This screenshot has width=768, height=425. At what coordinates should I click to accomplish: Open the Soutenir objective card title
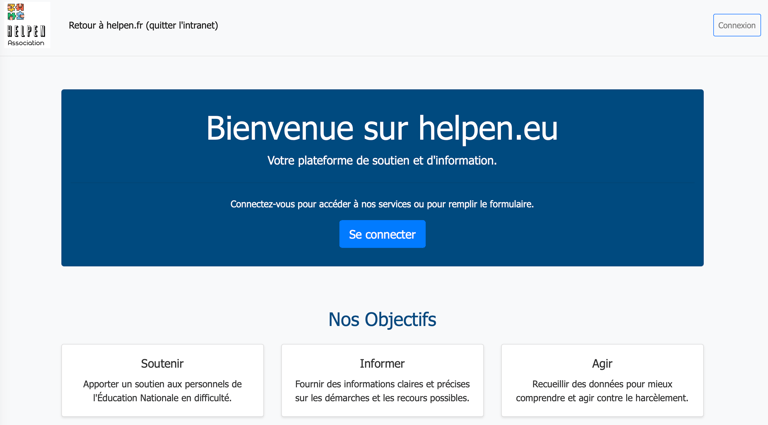pyautogui.click(x=162, y=363)
